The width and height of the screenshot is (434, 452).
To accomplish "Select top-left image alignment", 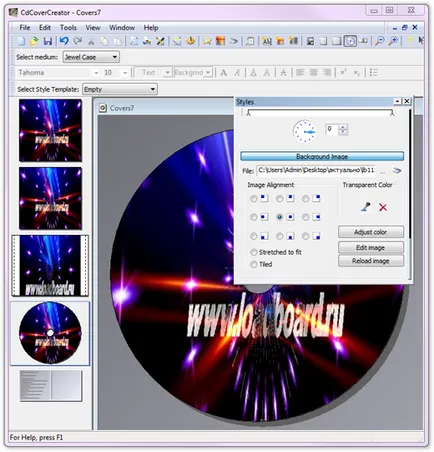I will pos(254,199).
